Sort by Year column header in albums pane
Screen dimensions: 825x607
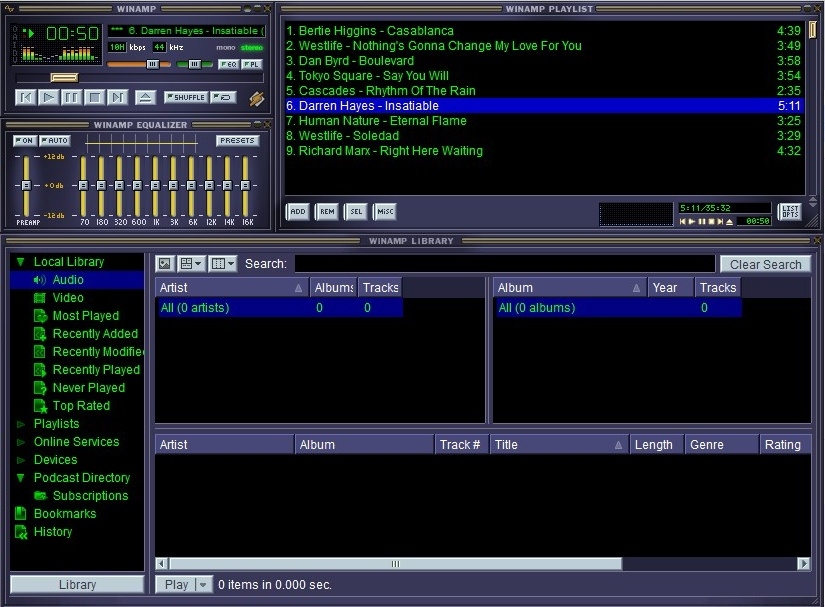click(671, 288)
